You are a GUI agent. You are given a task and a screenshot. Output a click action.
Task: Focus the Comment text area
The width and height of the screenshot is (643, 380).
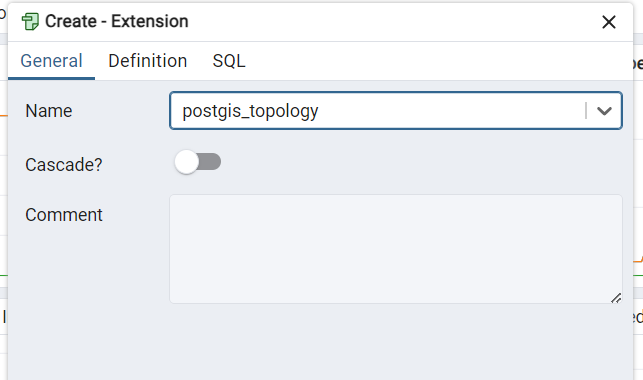(396, 249)
